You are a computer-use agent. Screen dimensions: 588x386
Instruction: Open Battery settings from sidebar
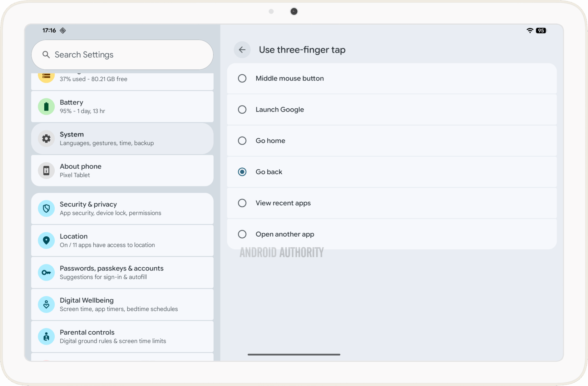[x=122, y=106]
